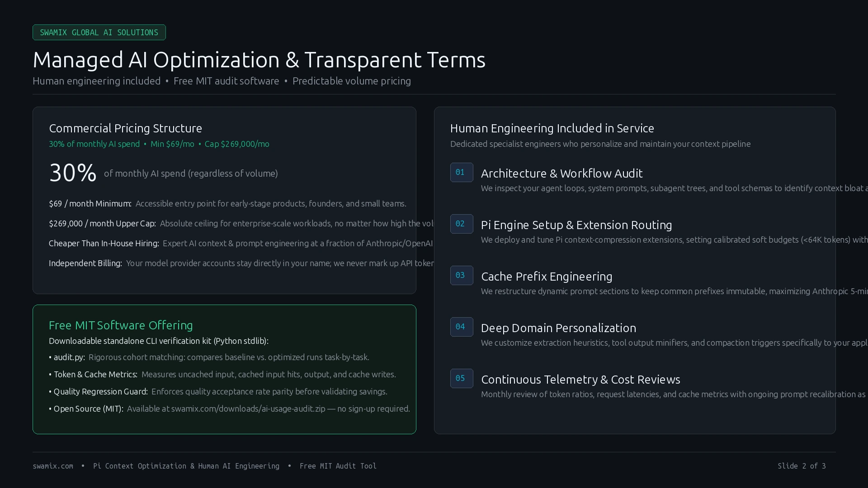The width and height of the screenshot is (868, 488).
Task: Click 'Cheaper Than In-House Hiring:' label
Action: click(104, 244)
